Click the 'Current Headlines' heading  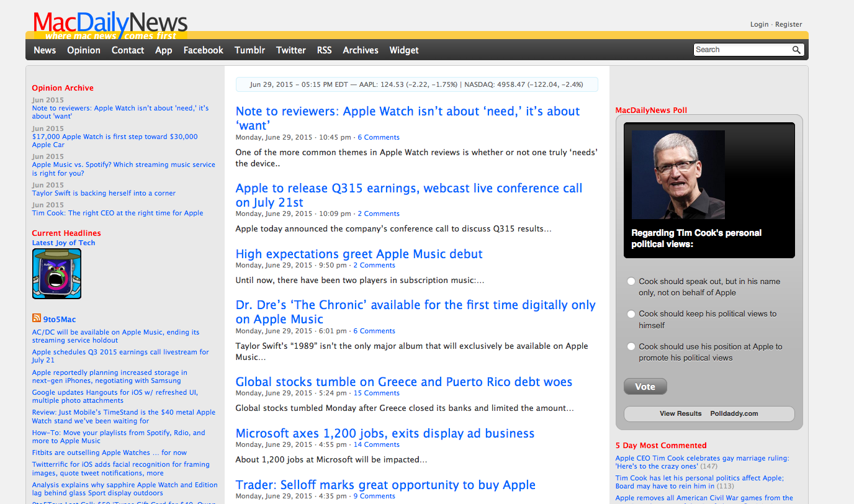pyautogui.click(x=66, y=233)
